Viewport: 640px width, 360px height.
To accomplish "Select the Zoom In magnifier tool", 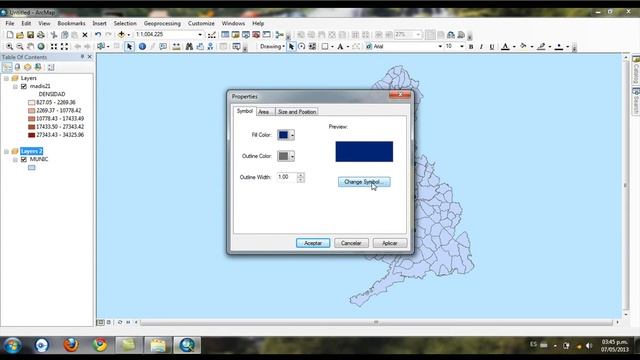I will point(9,47).
